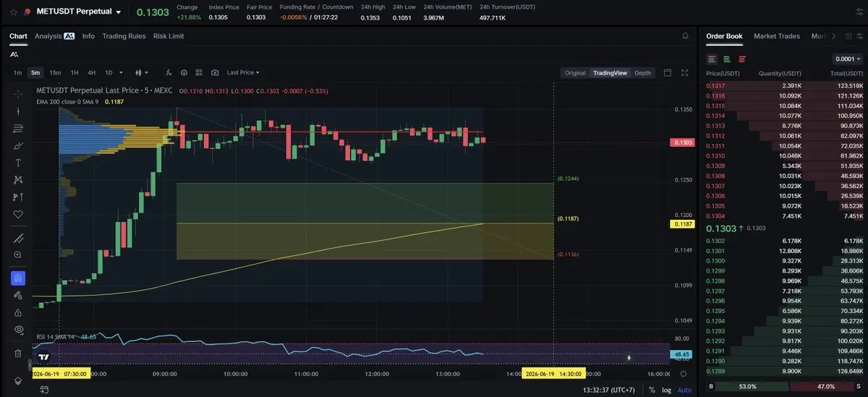Select the brush drawing tool
The width and height of the screenshot is (868, 397).
click(x=18, y=145)
